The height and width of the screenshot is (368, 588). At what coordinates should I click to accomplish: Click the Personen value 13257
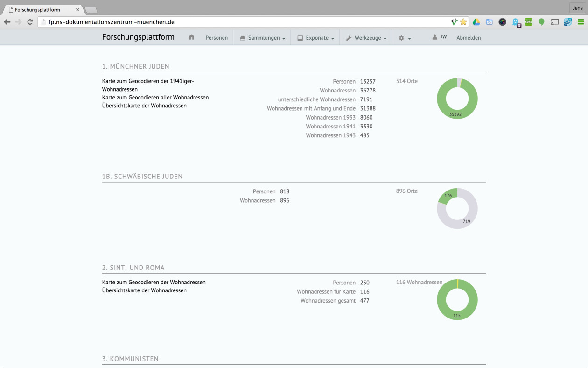[x=368, y=81]
